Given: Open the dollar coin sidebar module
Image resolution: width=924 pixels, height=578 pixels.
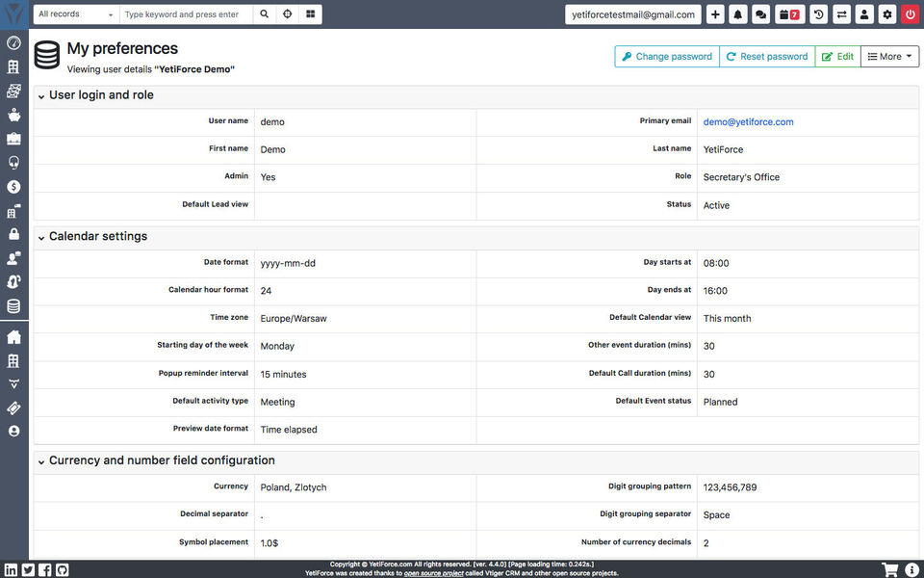Looking at the screenshot, I should 13,186.
